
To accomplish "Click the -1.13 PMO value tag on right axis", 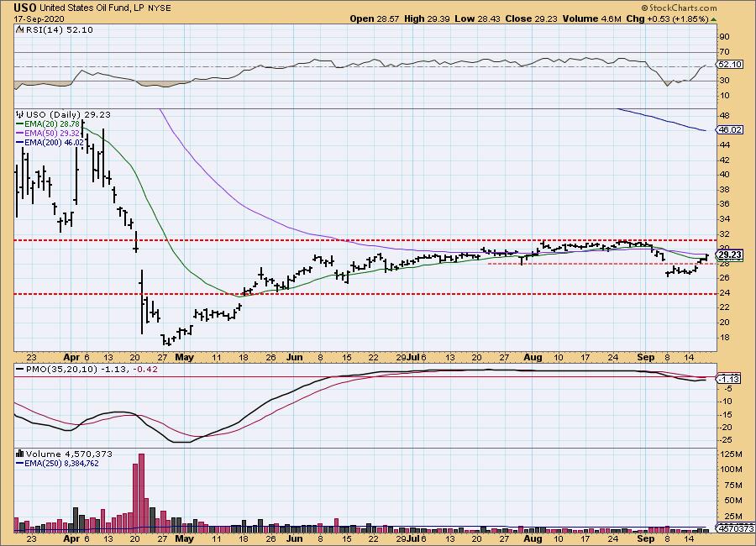I will coord(729,380).
